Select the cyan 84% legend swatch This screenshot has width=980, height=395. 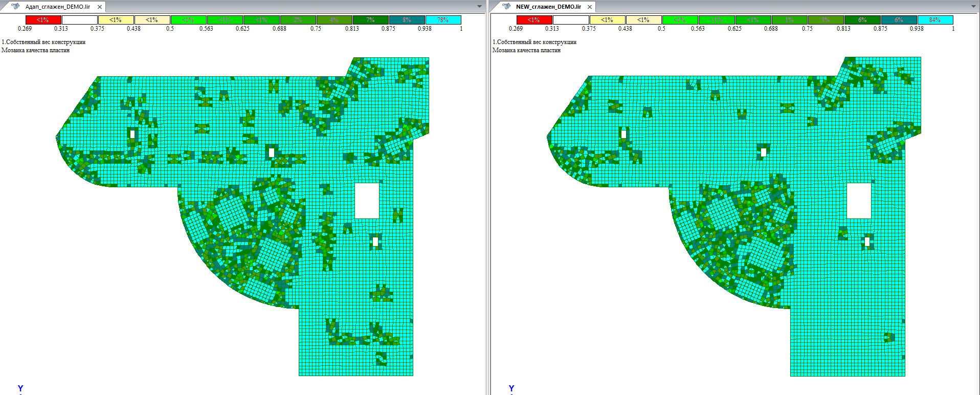pyautogui.click(x=935, y=20)
